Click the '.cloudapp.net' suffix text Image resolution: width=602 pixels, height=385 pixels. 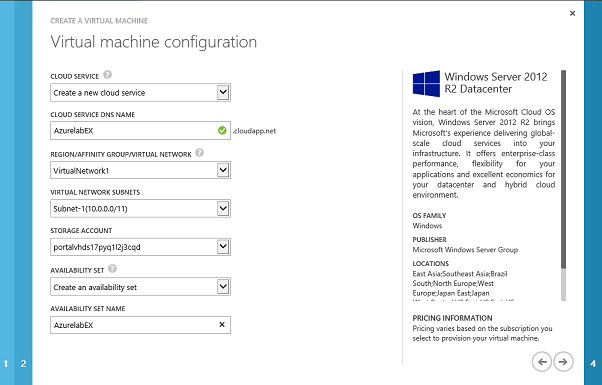(255, 131)
